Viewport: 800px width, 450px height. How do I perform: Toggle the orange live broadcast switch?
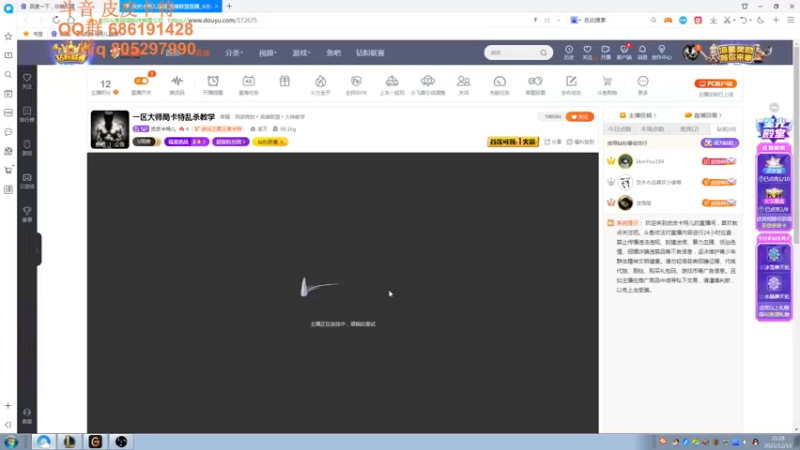click(141, 81)
